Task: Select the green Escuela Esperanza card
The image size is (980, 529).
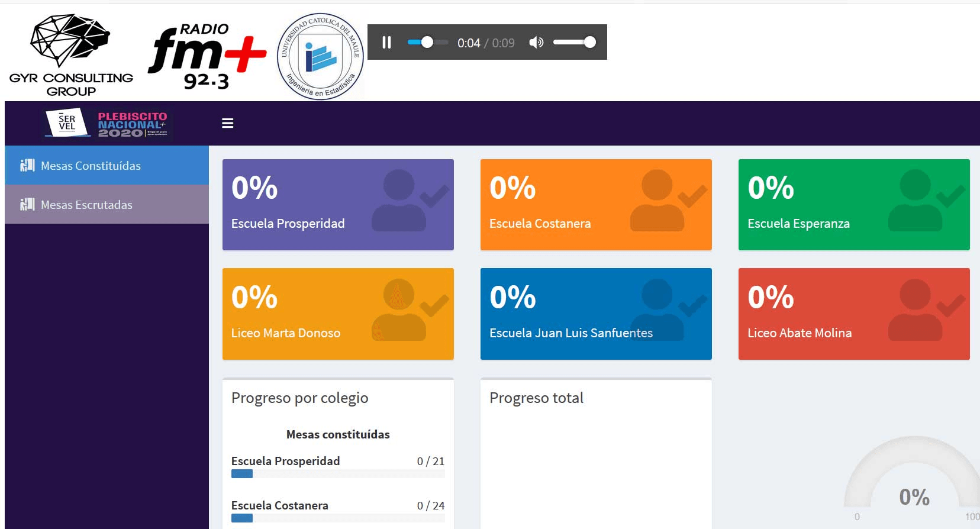Action: (x=854, y=205)
